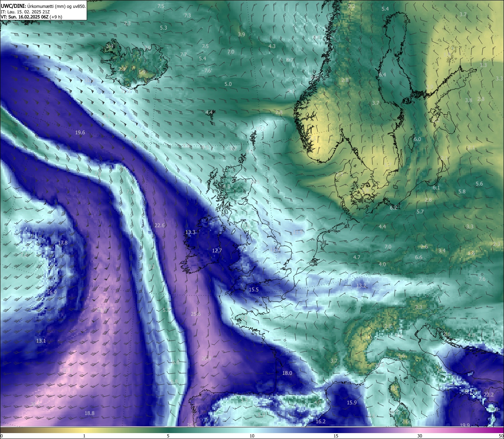Click the color scale tick labeled 30
Viewport: 504px width, 439px height.
pyautogui.click(x=420, y=436)
